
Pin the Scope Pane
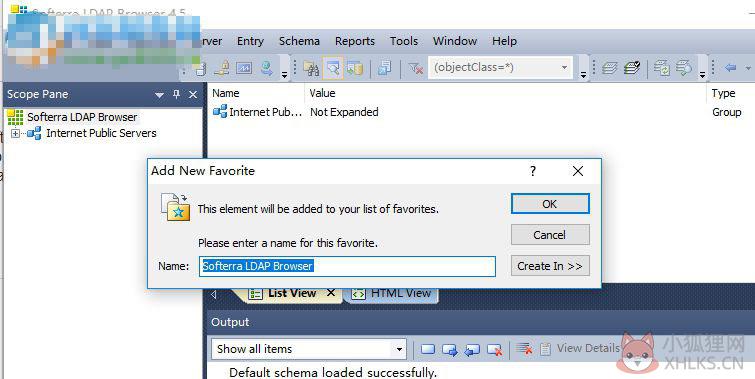click(176, 94)
